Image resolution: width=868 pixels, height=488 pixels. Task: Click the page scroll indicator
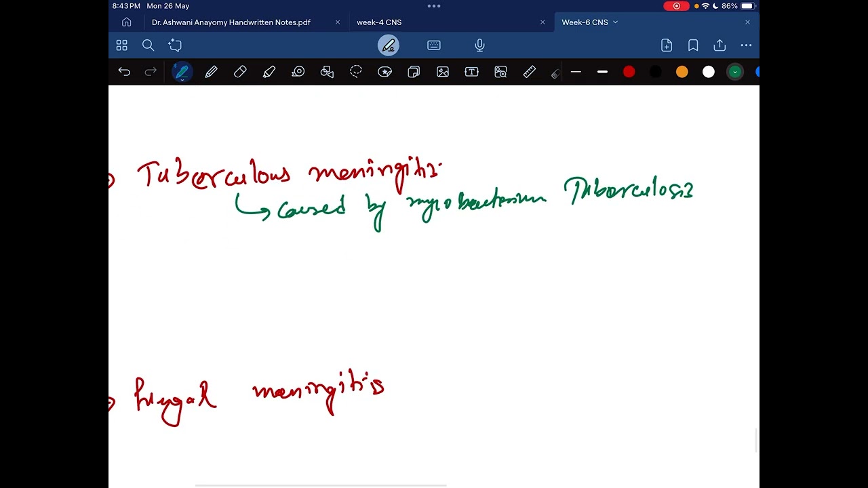[x=757, y=441]
